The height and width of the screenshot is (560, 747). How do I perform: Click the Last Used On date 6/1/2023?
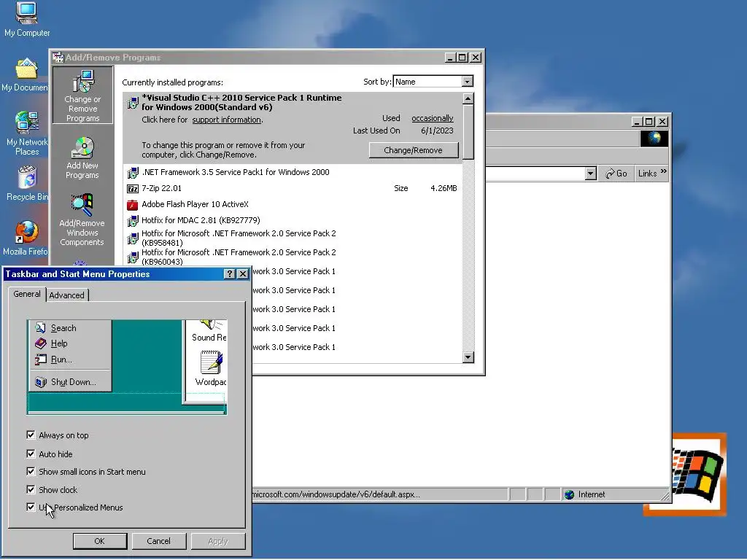click(x=438, y=131)
